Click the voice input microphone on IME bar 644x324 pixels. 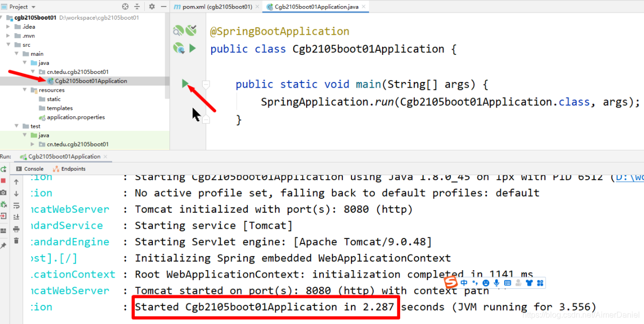coord(497,283)
